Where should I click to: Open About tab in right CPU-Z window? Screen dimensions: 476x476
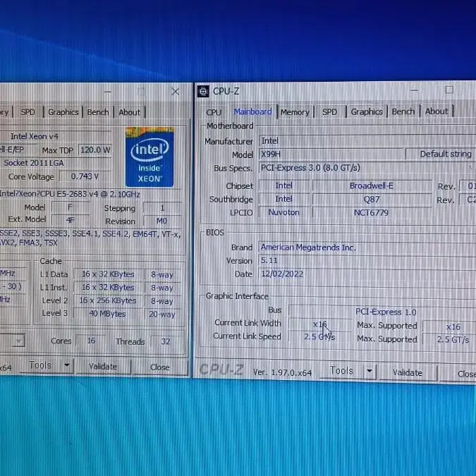pos(437,111)
